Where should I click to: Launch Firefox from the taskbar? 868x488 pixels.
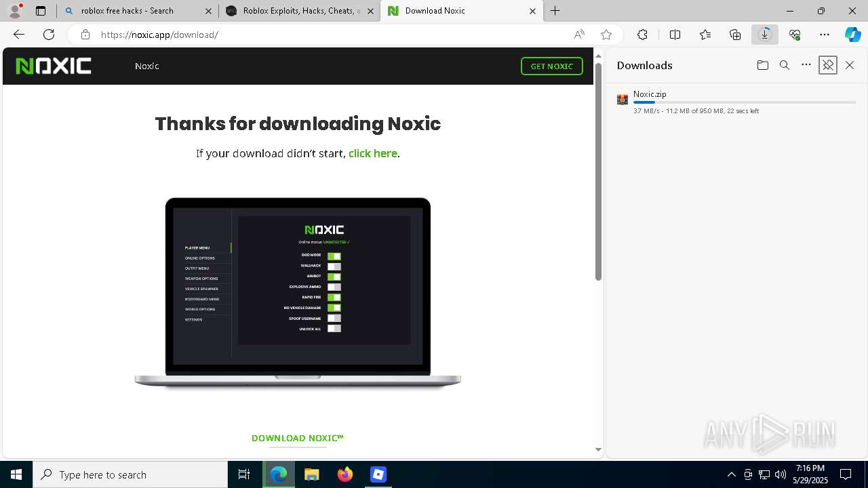click(x=345, y=474)
